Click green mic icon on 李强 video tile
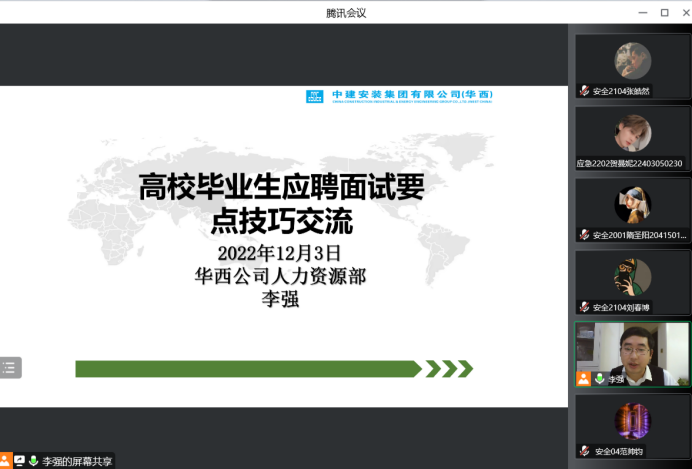 [600, 379]
